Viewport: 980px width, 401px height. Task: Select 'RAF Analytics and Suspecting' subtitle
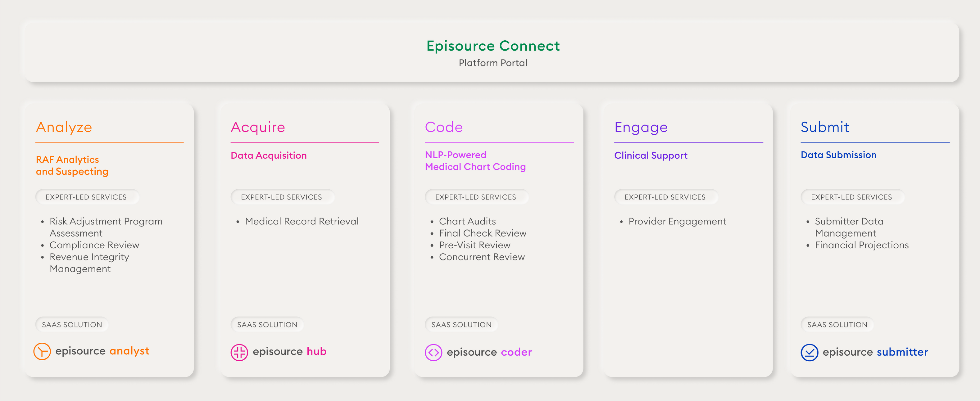pos(72,165)
